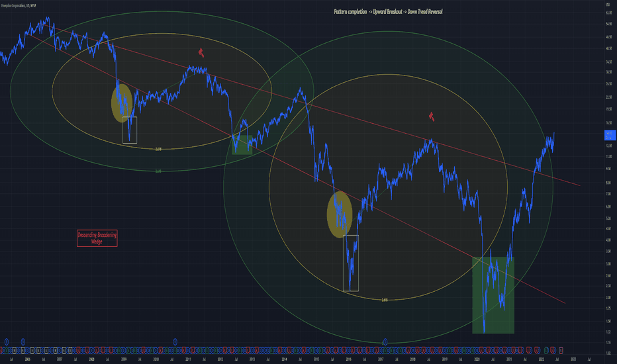Viewport: 617px width, 364px height.
Task: Click the 2.618 label under the 2016 circle
Action: coord(385,300)
